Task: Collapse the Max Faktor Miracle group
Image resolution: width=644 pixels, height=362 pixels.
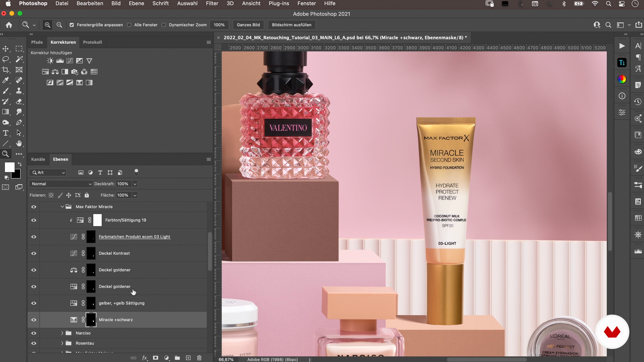Action: (x=62, y=207)
